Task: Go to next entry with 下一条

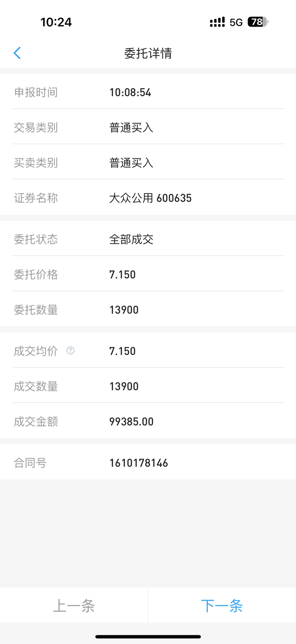Action: 222,605
